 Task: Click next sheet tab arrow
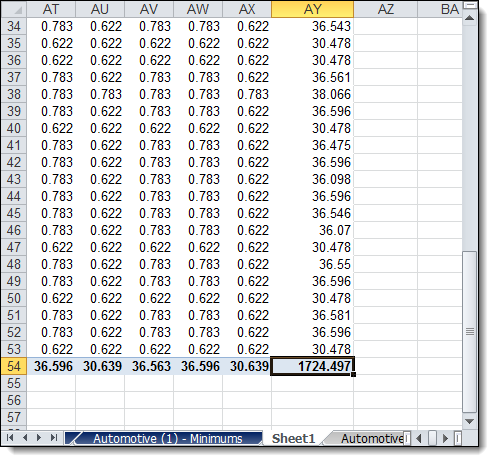(39, 438)
